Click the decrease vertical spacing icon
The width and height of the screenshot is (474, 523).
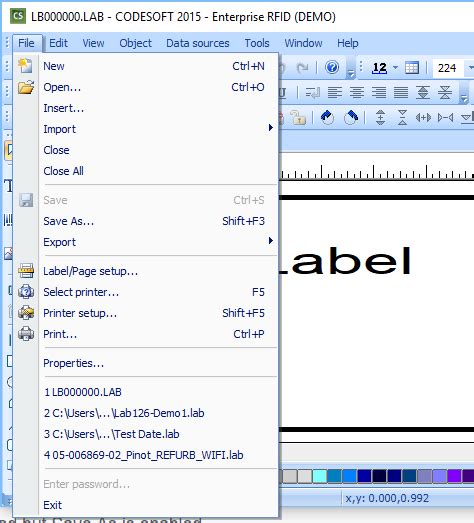coord(402,117)
